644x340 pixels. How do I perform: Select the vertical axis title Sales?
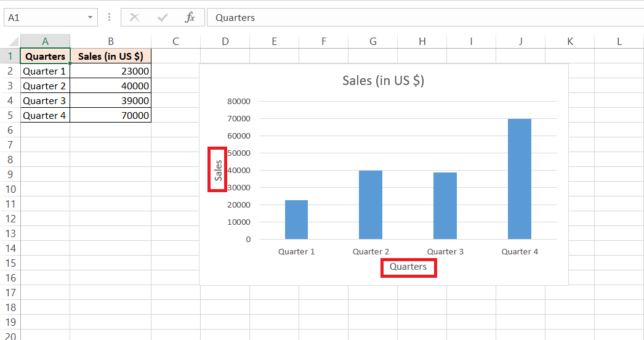pyautogui.click(x=218, y=170)
